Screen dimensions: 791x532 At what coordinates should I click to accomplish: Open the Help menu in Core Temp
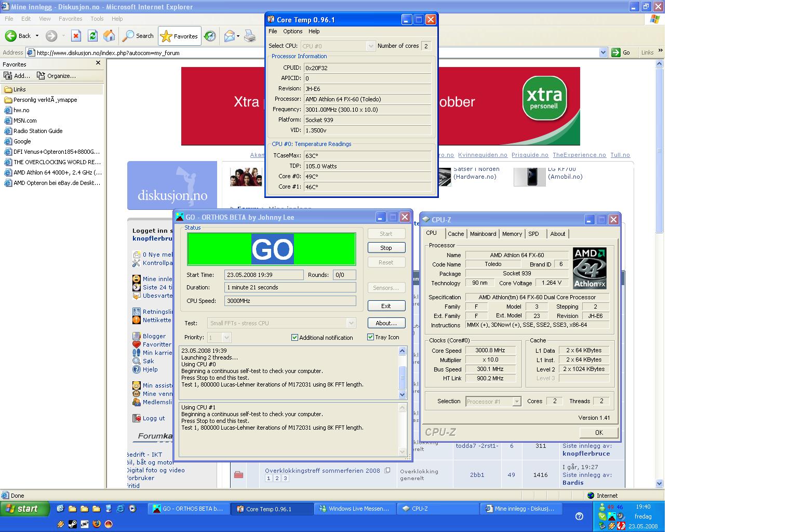pyautogui.click(x=314, y=31)
